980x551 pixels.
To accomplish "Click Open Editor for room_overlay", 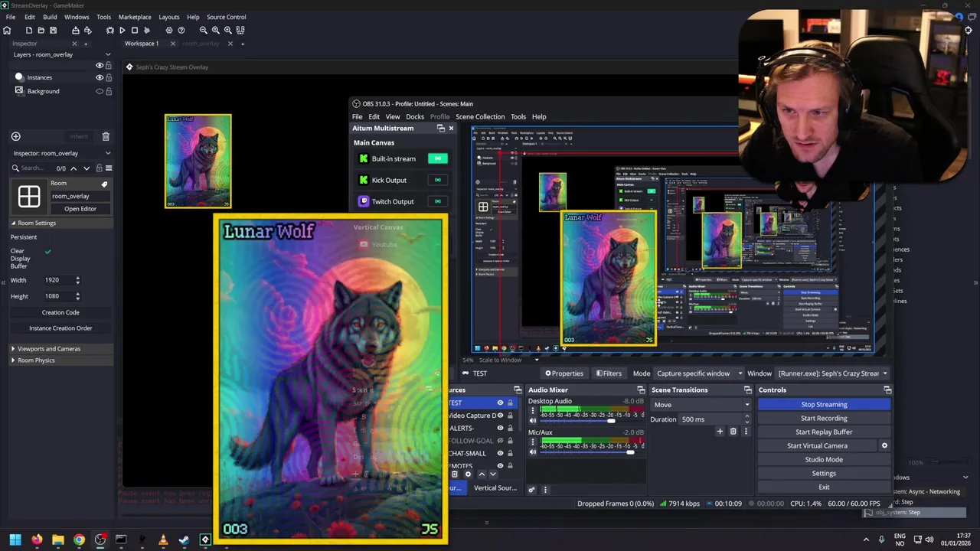I will [x=80, y=209].
